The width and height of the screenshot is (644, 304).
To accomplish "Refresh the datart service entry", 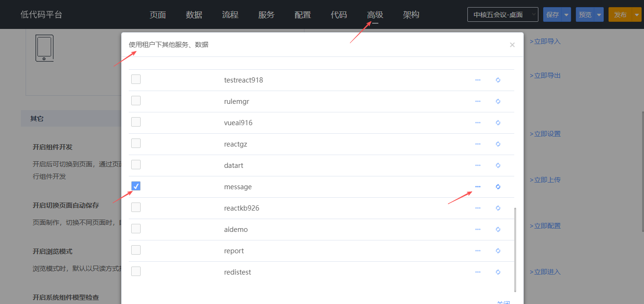I will (x=498, y=166).
